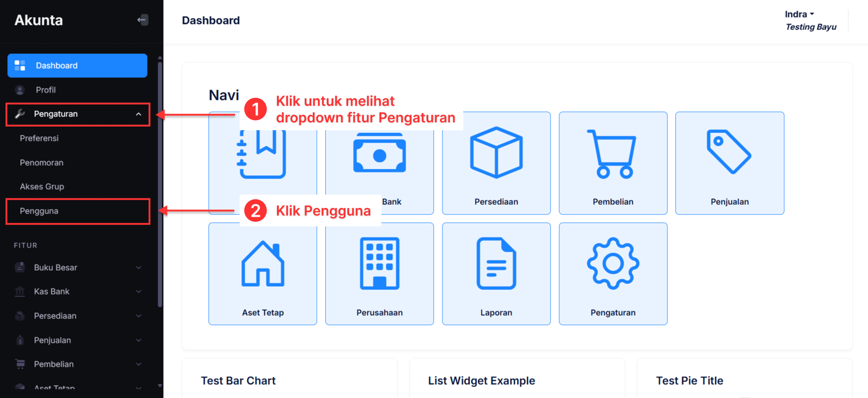The width and height of the screenshot is (868, 398).
Task: Open the Perusahaan building tile
Action: 379,274
